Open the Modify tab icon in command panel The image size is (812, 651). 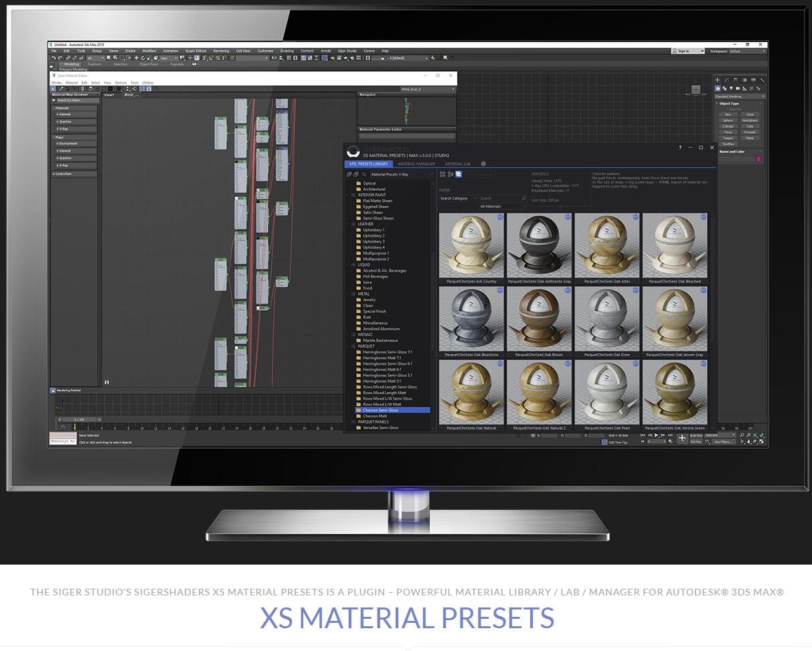point(726,80)
